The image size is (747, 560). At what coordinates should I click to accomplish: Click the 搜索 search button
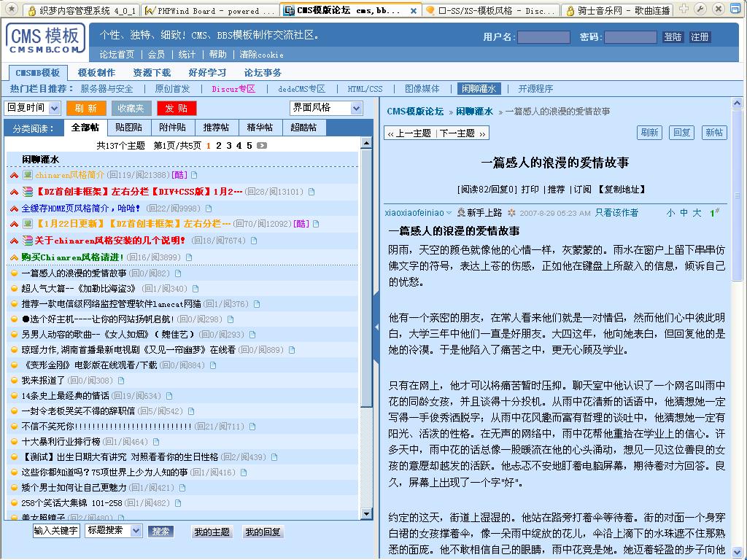[x=160, y=532]
